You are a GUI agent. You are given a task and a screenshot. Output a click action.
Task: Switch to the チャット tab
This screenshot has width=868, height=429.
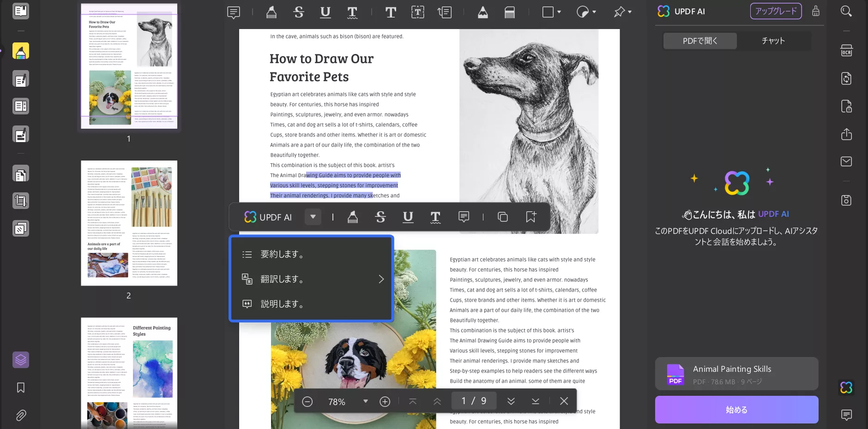point(773,41)
